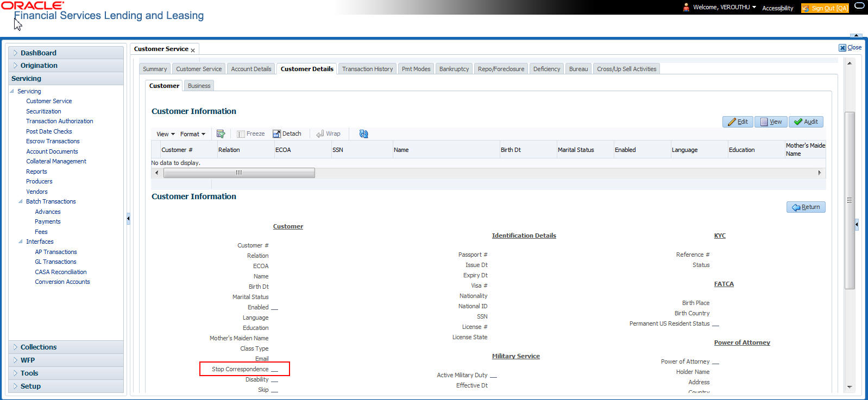Image resolution: width=868 pixels, height=400 pixels.
Task: Click the page vertical scrollbar thumb
Action: point(850,200)
